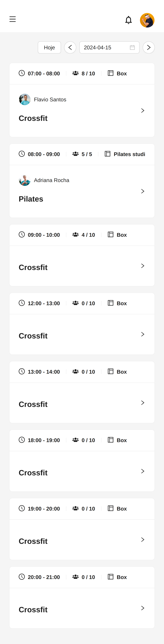This screenshot has height=644, width=164.
Task: Expand the 09:00 Crossfit class chevron
Action: (x=143, y=266)
